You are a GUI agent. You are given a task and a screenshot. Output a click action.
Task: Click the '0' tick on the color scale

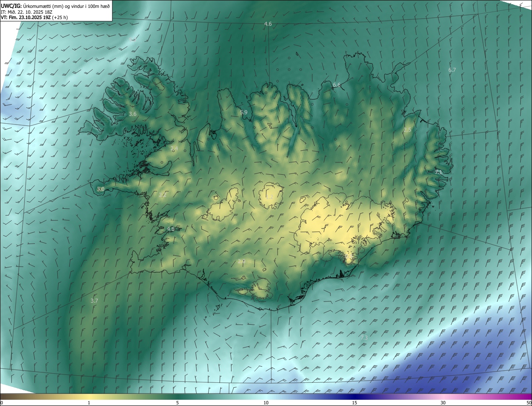coord(2,403)
